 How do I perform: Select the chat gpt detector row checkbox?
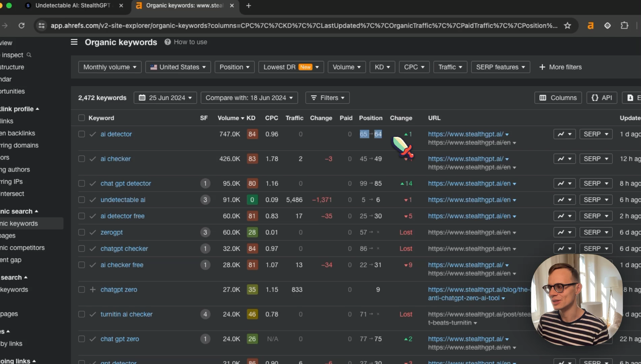[81, 183]
